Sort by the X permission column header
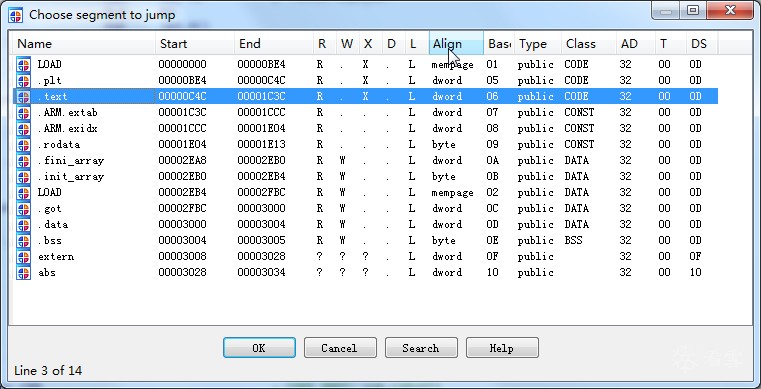 click(x=371, y=44)
